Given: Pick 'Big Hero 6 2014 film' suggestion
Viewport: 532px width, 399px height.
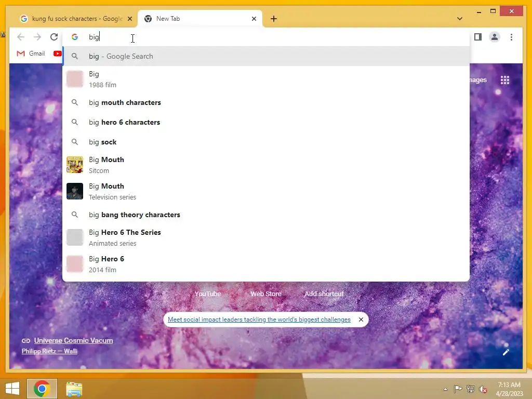Looking at the screenshot, I should [266, 264].
